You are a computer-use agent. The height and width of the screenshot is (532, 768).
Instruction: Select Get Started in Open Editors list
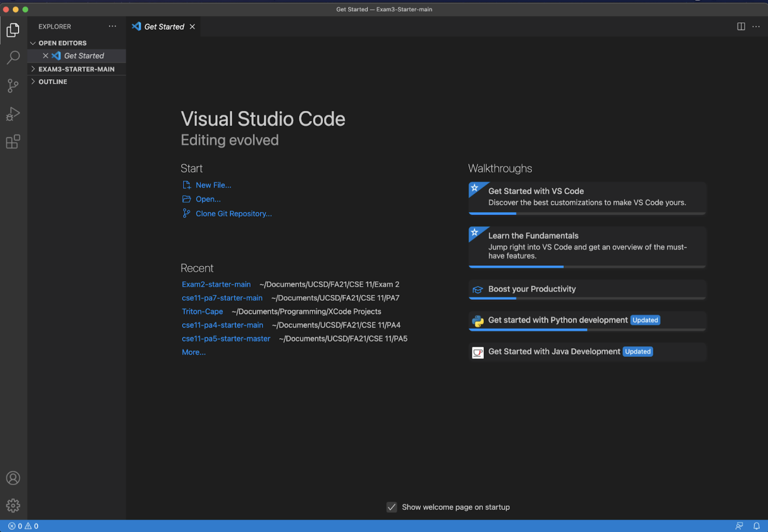(x=84, y=56)
